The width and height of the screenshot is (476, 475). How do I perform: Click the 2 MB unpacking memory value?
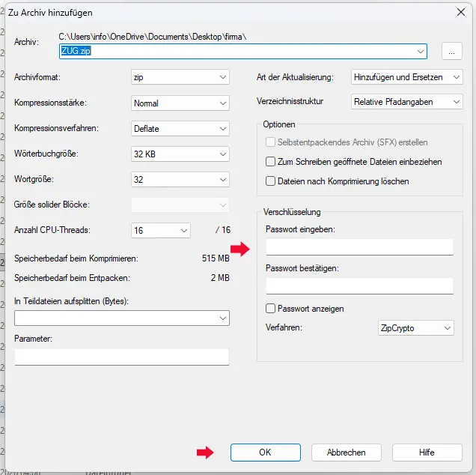click(x=220, y=278)
